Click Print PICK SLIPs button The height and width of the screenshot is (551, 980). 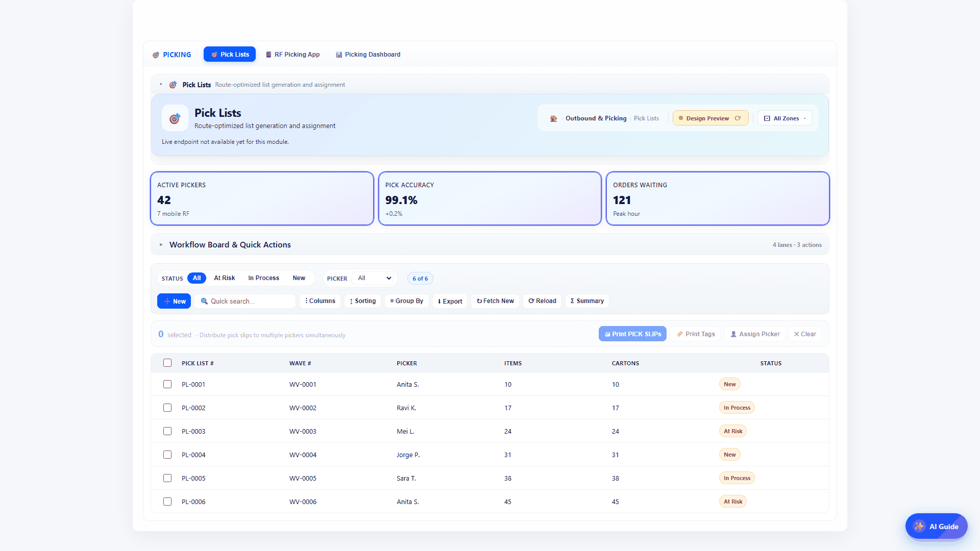632,334
